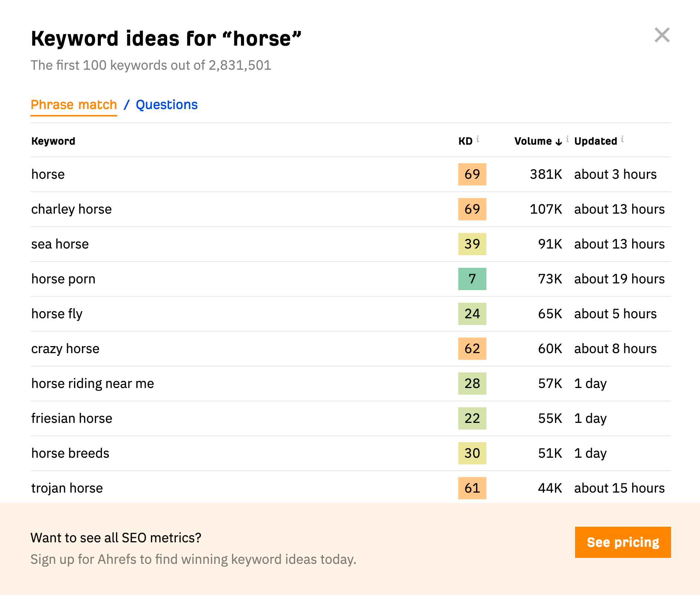
Task: Open the horse fly keyword row
Action: 57,314
